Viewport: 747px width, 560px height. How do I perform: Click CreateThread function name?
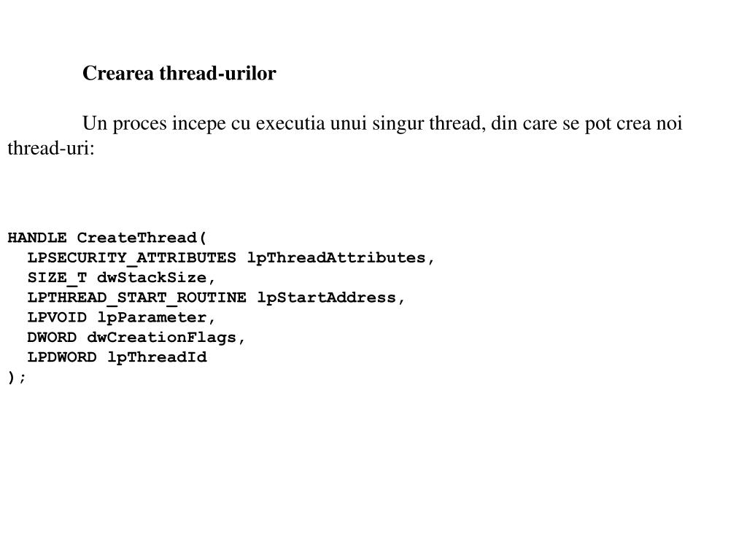[136, 237]
